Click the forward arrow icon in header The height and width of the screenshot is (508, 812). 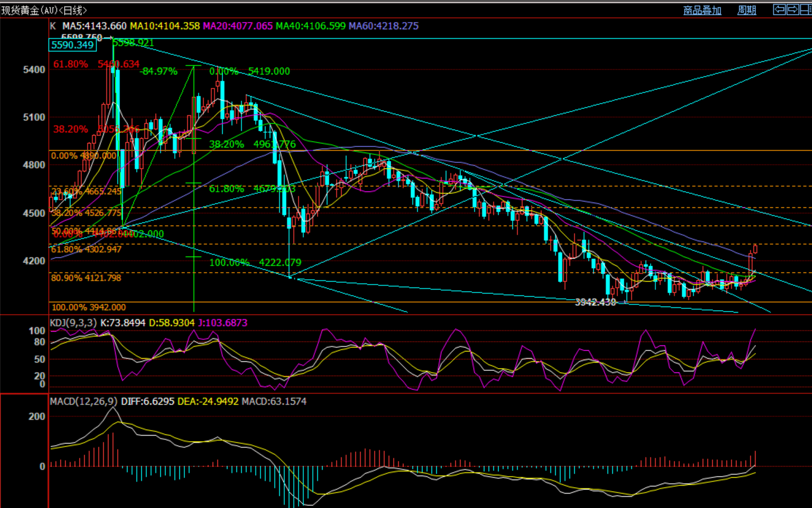[x=793, y=10]
